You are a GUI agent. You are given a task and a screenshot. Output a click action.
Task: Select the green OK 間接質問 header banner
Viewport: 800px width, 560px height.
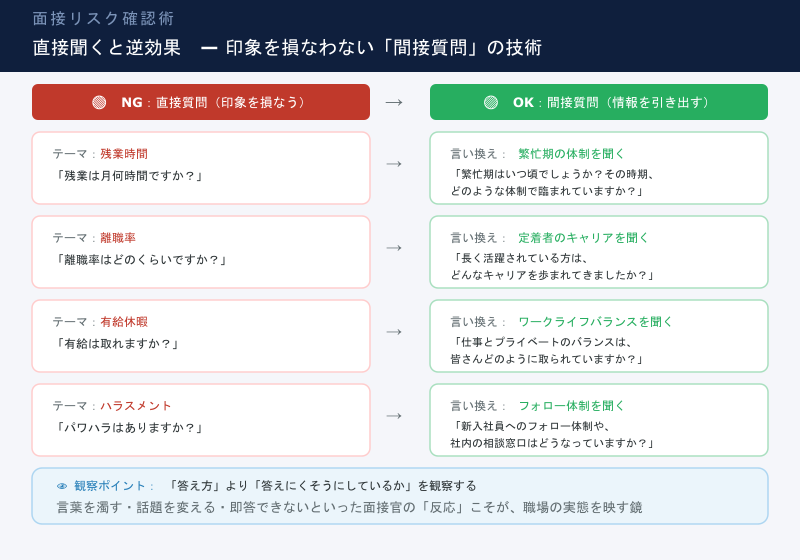coord(599,102)
